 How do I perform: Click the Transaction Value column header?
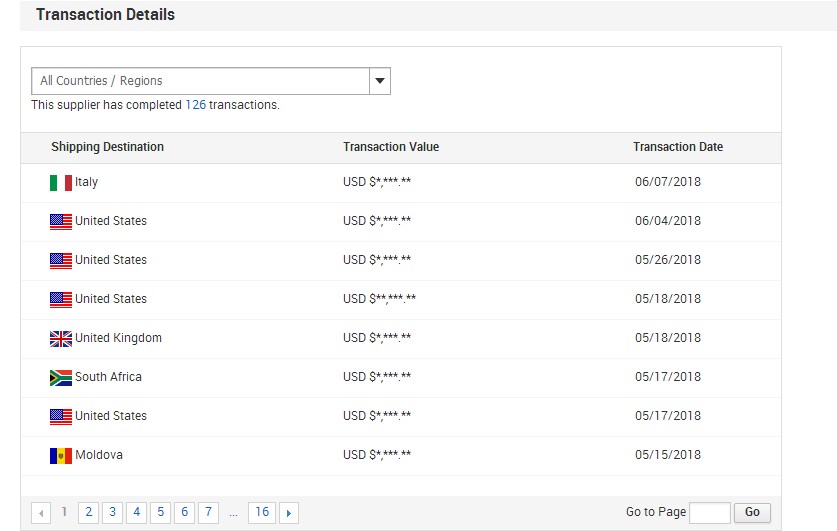[x=390, y=147]
